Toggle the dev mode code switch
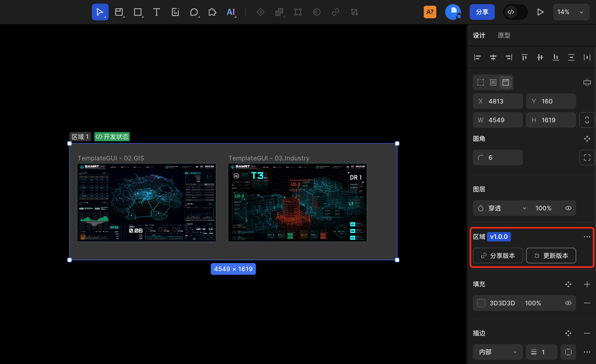Screen dimensions: 596x364 tap(515, 12)
